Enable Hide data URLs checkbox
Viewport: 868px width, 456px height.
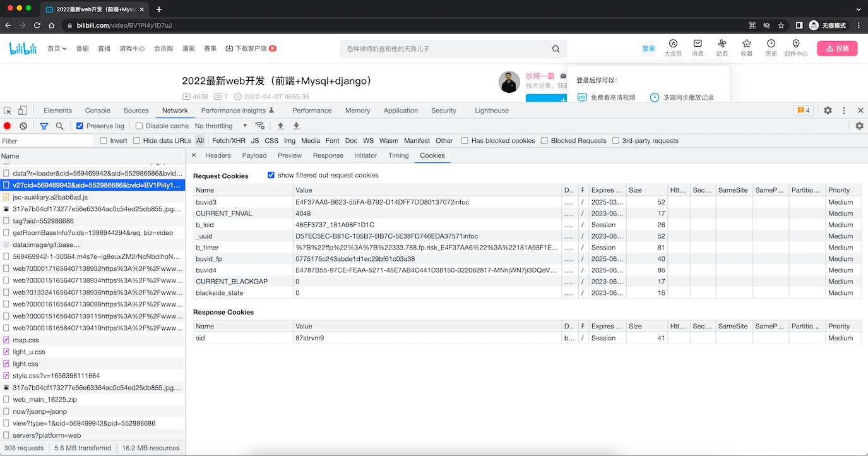tap(136, 141)
